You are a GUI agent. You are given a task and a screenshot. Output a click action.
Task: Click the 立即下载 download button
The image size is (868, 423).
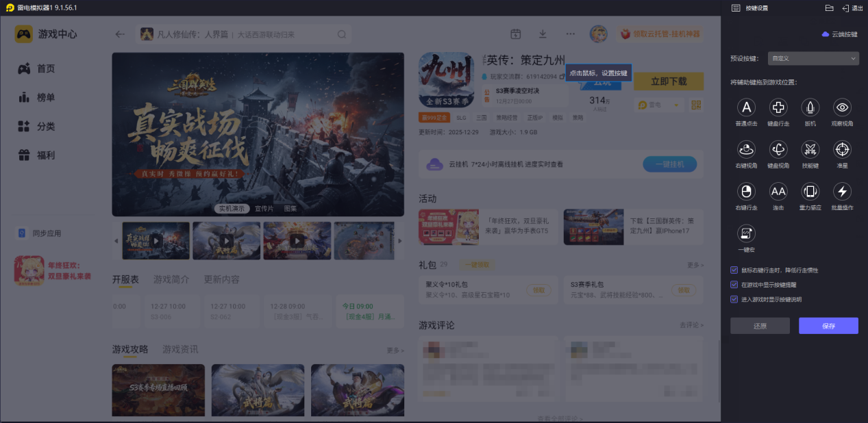669,81
